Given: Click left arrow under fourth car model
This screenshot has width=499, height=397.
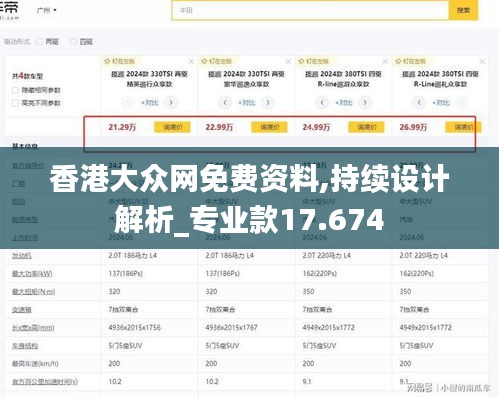Looking at the screenshot, I should click(419, 102).
